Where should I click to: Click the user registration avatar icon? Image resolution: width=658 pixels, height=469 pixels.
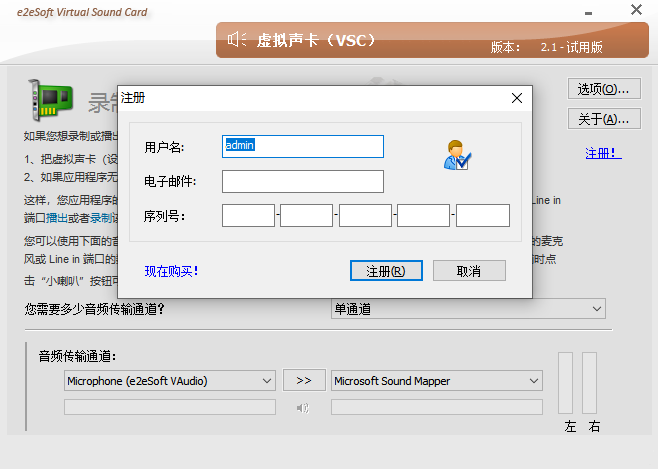click(x=457, y=155)
